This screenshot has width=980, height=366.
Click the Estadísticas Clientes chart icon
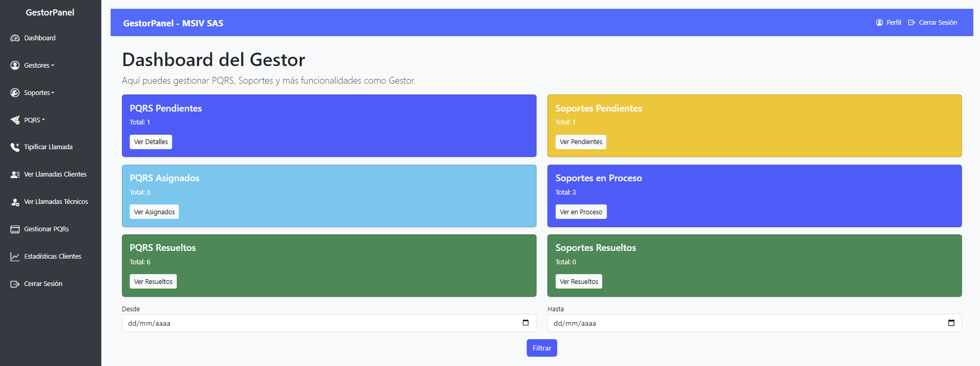[x=15, y=257]
